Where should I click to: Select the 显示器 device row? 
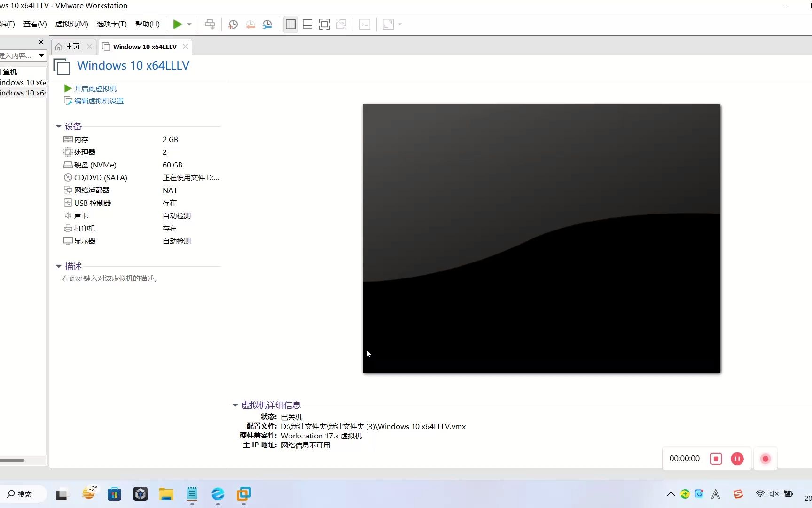click(x=141, y=241)
